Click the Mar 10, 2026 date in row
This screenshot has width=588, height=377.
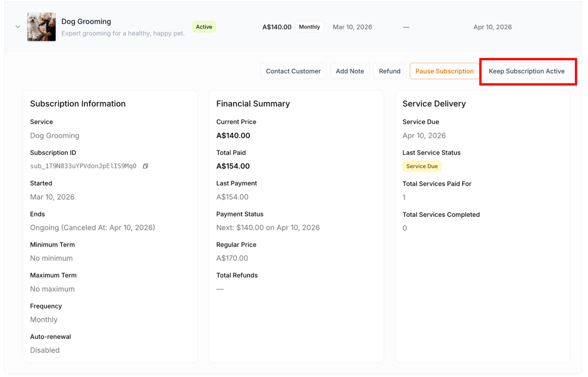tap(352, 27)
